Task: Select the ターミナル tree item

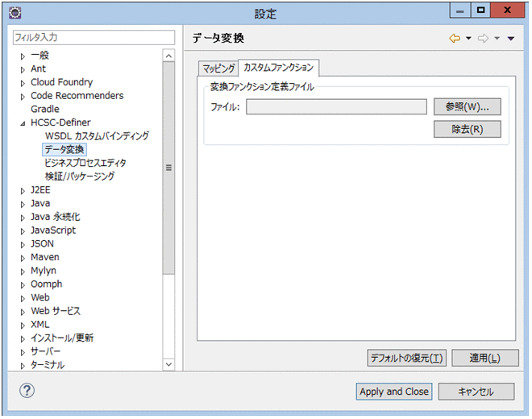Action: pyautogui.click(x=48, y=365)
